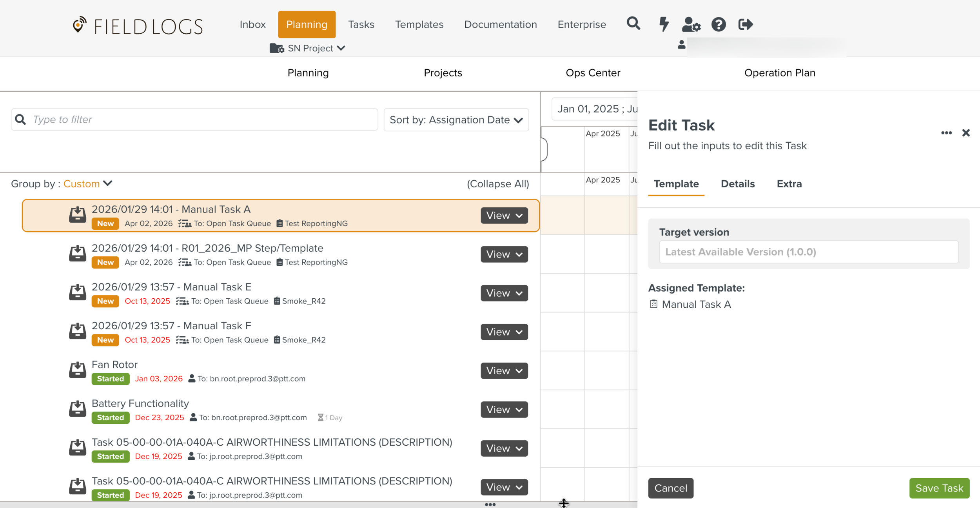Expand Group by Custom dropdown
This screenshot has height=508, width=980.
[x=88, y=183]
